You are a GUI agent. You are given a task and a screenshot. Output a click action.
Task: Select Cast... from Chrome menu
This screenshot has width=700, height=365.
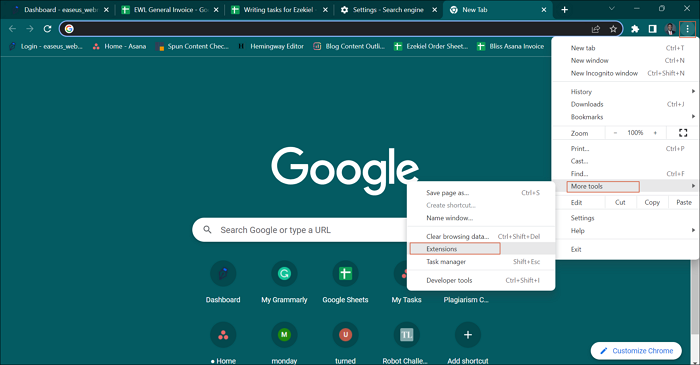625,161
